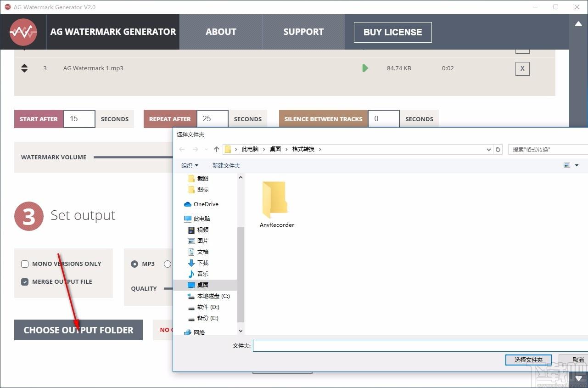Remove AG Watermark 1.mp3 with X button

click(522, 69)
